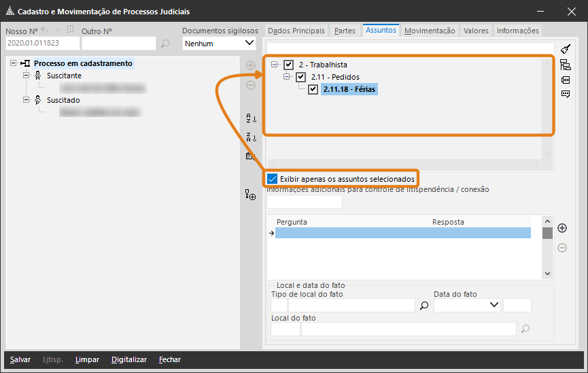Disable Exibir apenas os assuntos selecionados
This screenshot has width=588, height=373.
pos(273,178)
